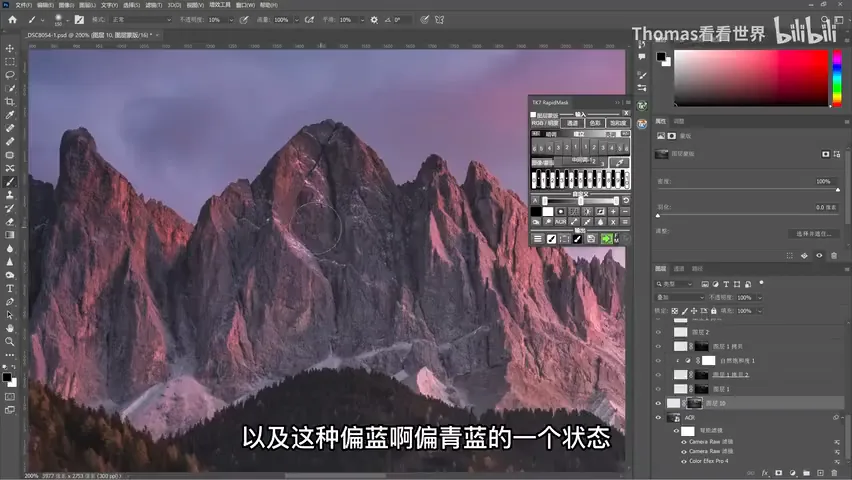This screenshot has height=480, width=852.
Task: Switch to the 通道 (Channels) tab
Action: click(x=679, y=269)
